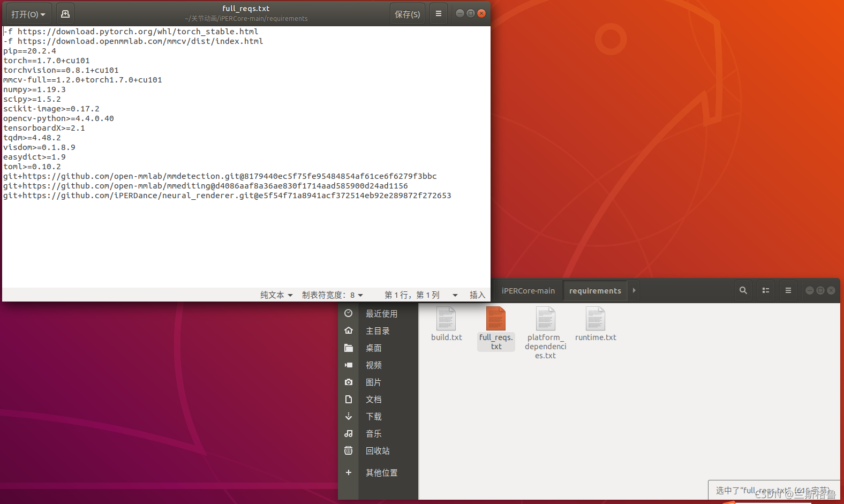Viewport: 844px width, 504px height.
Task: Click the runtime.txt file name label
Action: pos(596,337)
